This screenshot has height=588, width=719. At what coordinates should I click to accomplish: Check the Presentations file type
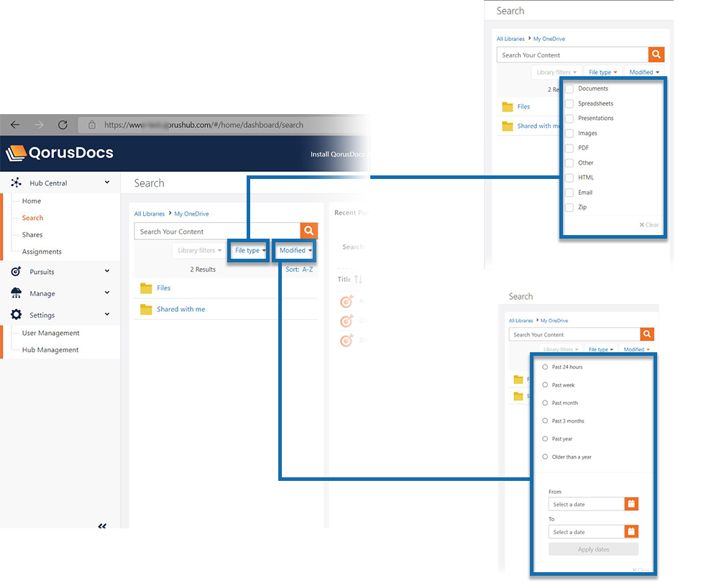[x=569, y=118]
